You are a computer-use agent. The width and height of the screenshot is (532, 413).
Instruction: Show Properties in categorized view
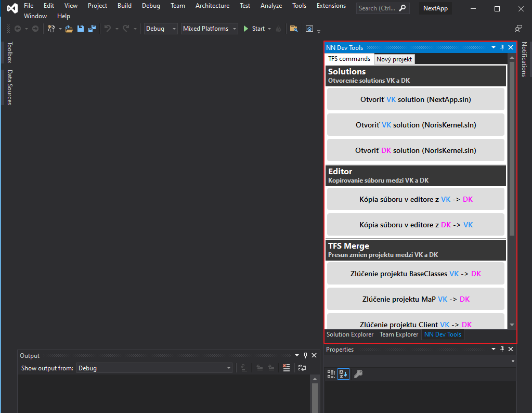331,373
